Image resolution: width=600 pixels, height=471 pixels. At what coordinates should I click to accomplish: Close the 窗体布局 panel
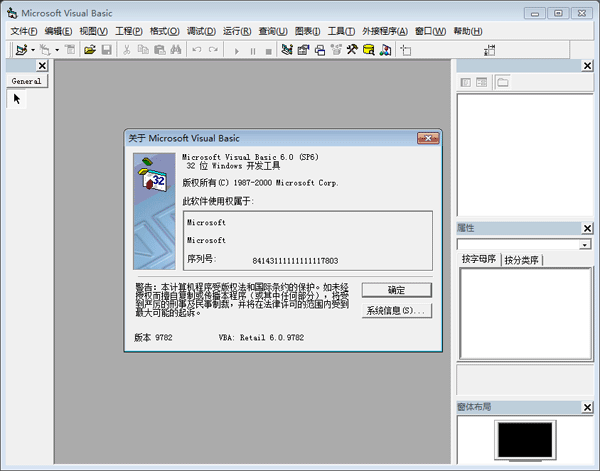(x=587, y=407)
